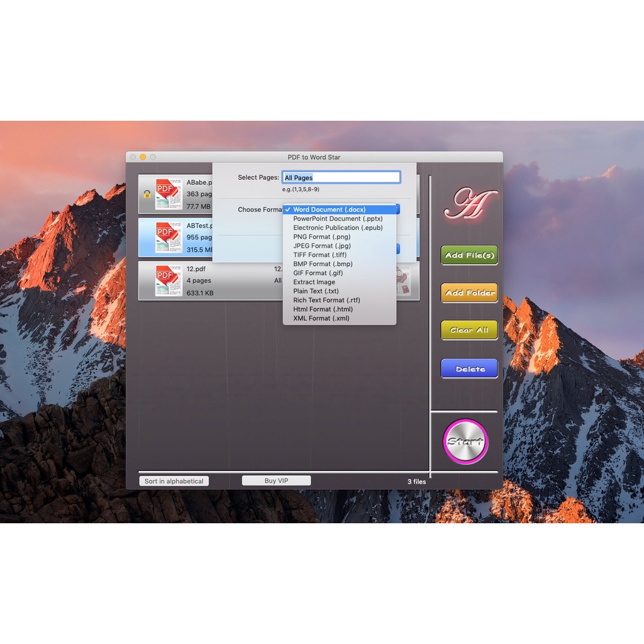
Task: Choose PowerPoint Document (.pptx) option
Action: coord(339,218)
